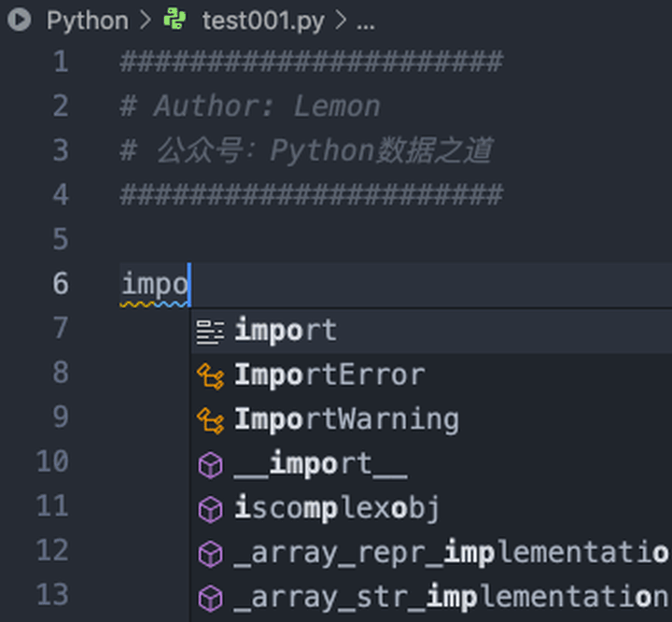Click the cube icon beside iscomplexobj
The height and width of the screenshot is (622, 672).
[x=211, y=509]
